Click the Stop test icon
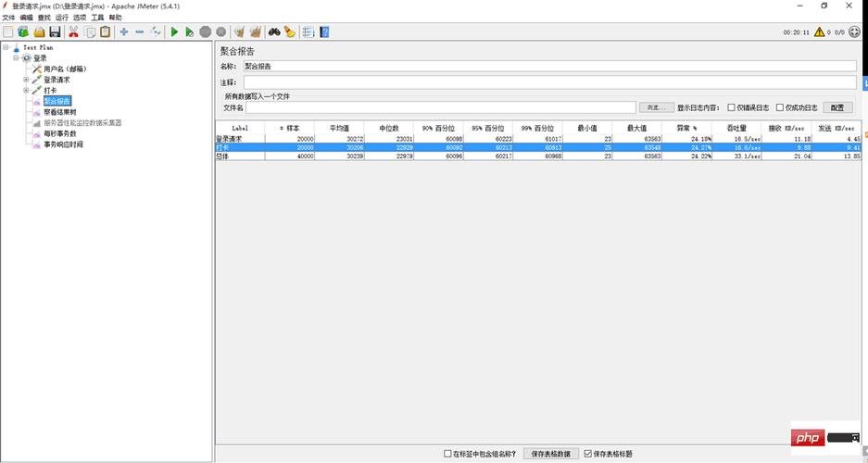 (x=206, y=32)
